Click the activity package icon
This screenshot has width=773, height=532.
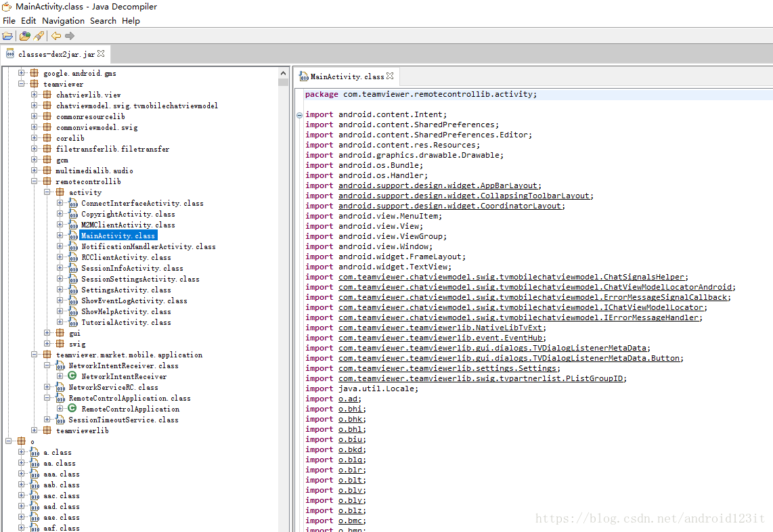pyautogui.click(x=60, y=192)
